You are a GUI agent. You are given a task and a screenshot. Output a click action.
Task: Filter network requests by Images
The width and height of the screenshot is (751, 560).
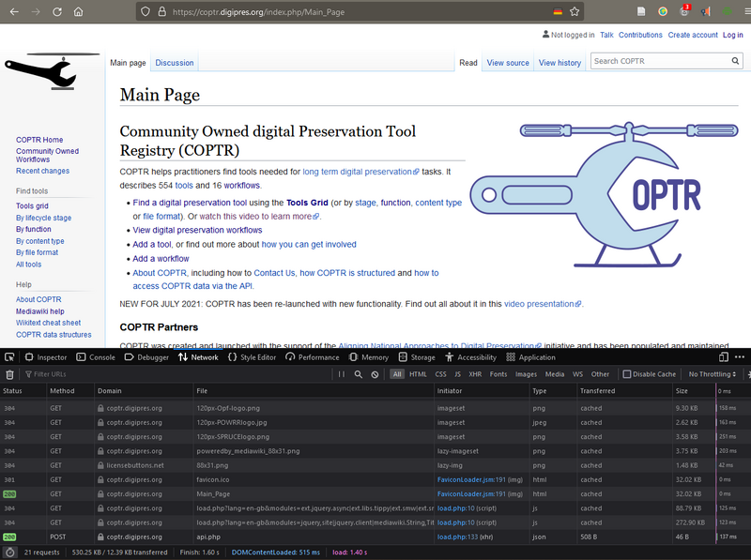point(527,374)
